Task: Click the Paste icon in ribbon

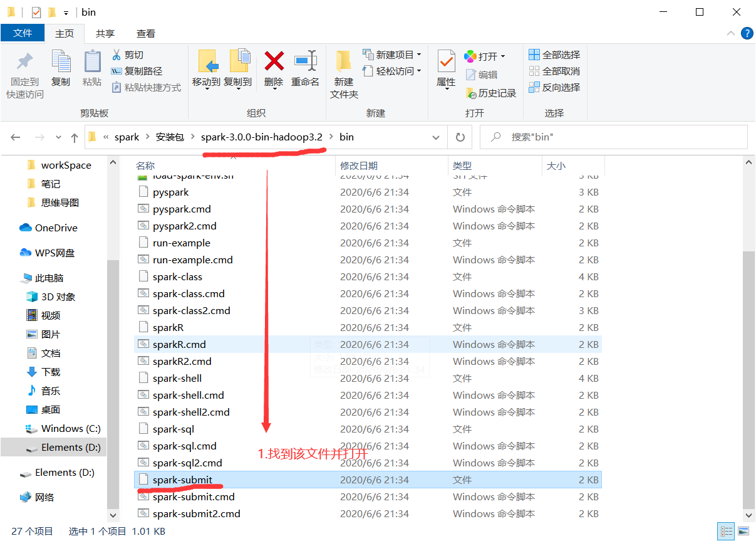Action: pos(92,61)
